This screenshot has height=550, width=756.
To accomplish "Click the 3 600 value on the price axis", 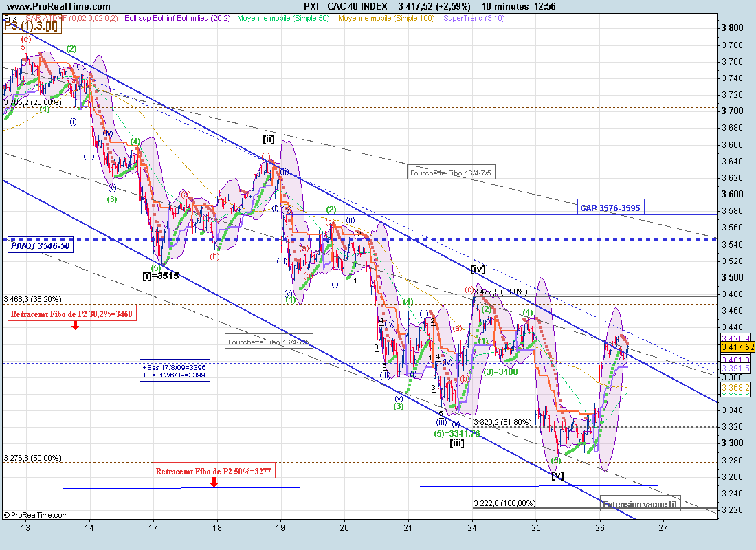I will 733,194.
